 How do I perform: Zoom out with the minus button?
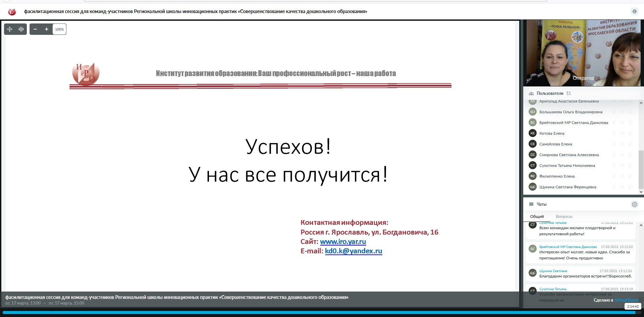coord(35,29)
